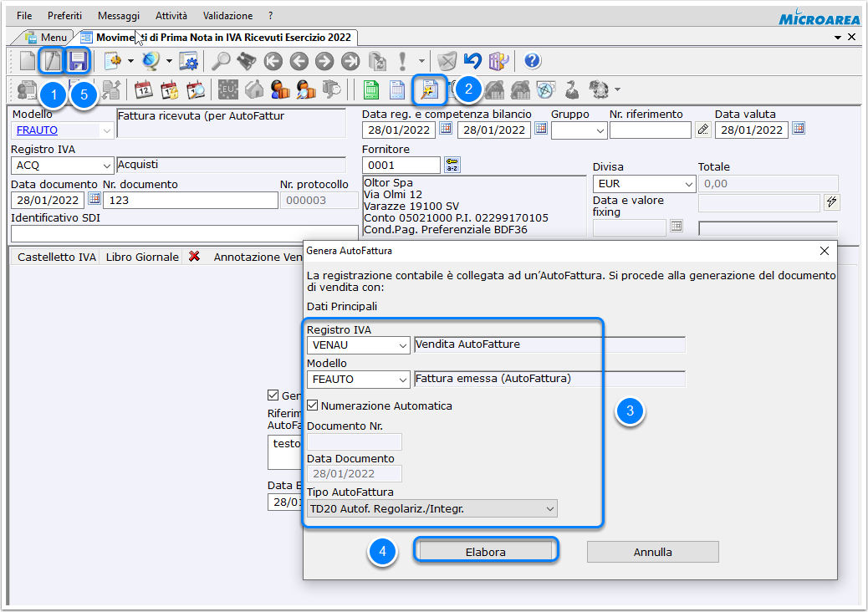Click the binoculars find icon
This screenshot has height=612, width=868.
(x=247, y=61)
